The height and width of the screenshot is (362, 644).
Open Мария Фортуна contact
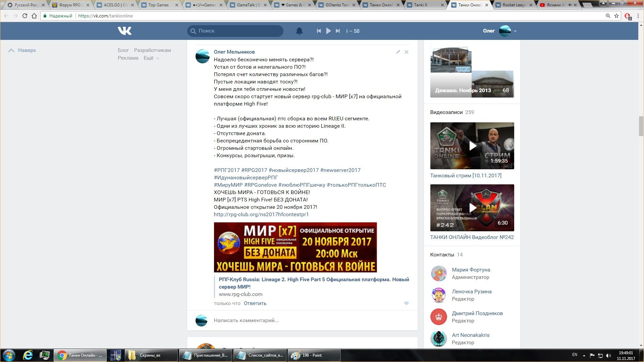[471, 270]
